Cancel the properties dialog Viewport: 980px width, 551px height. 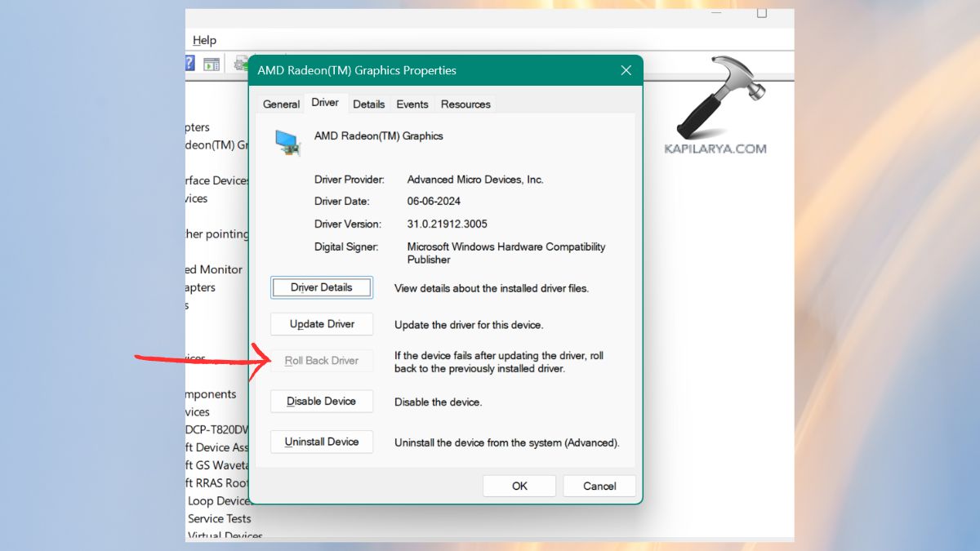[x=599, y=487]
